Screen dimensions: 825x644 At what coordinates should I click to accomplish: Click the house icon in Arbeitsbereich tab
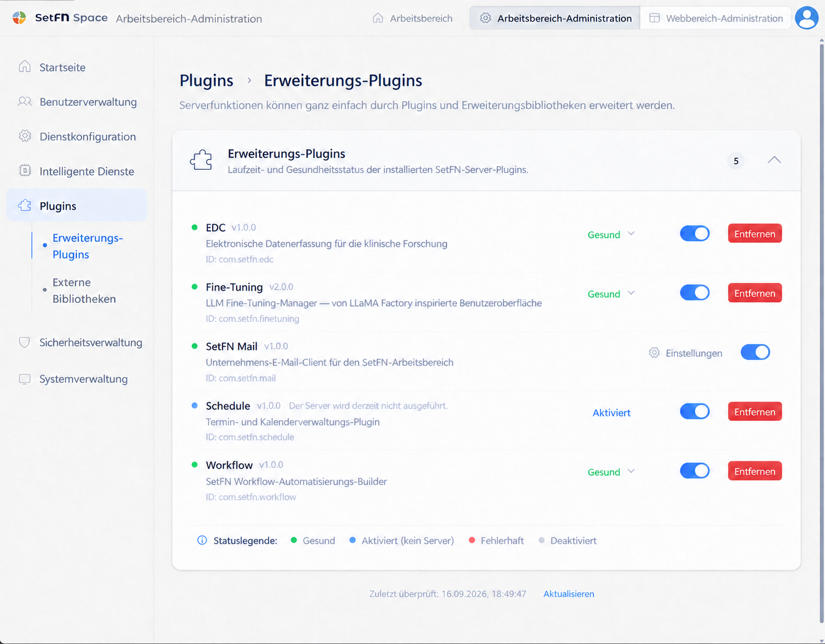[x=378, y=18]
